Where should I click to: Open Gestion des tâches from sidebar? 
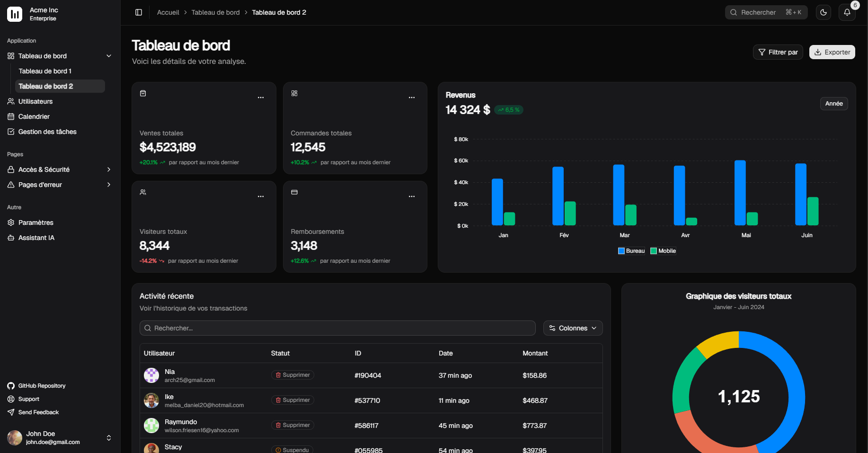tap(60, 132)
